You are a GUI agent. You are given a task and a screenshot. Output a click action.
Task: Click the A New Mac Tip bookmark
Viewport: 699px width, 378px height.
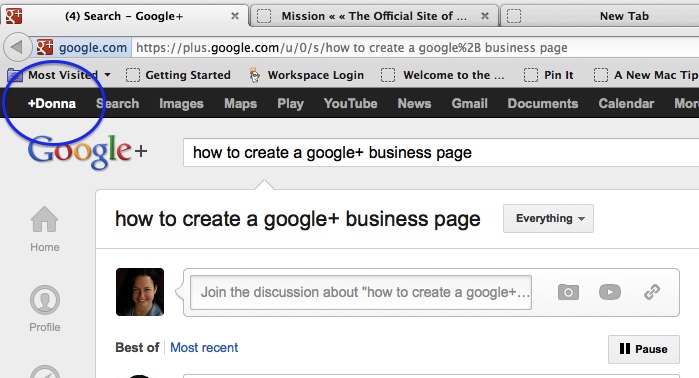646,75
